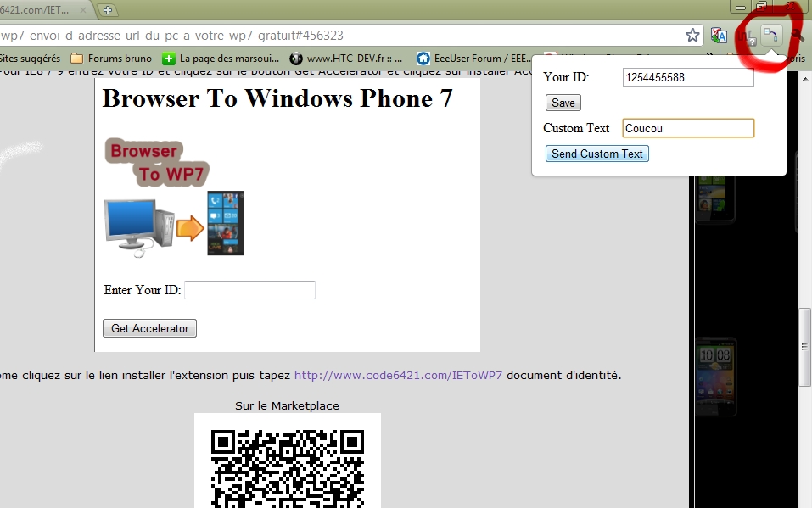
Task: Click the phone thumbnail just below the popup
Action: tap(714, 198)
